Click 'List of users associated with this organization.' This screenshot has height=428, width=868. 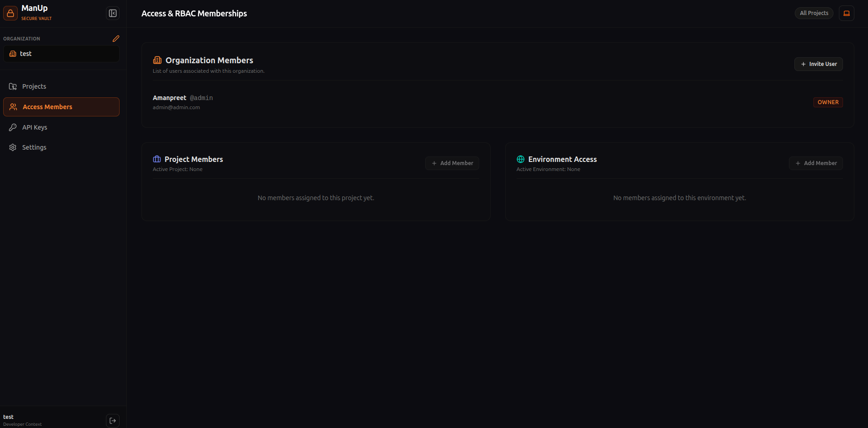[x=209, y=71]
